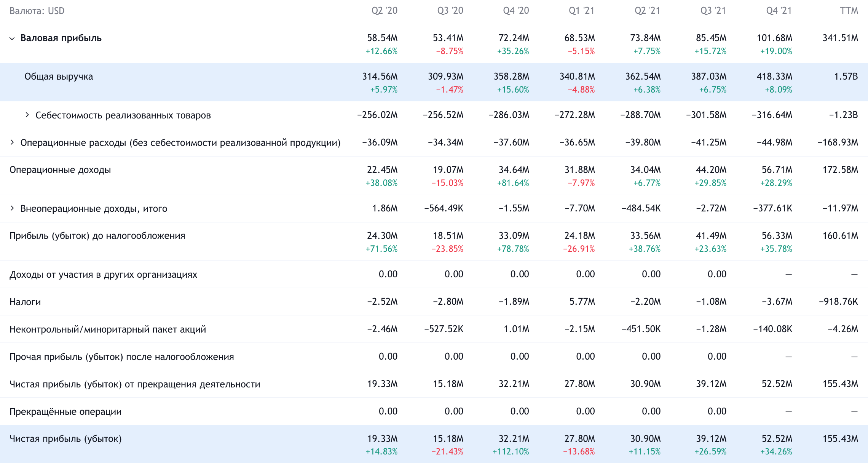The height and width of the screenshot is (464, 868).
Task: Click gross profit TTM value 341.51M
Action: coord(840,38)
